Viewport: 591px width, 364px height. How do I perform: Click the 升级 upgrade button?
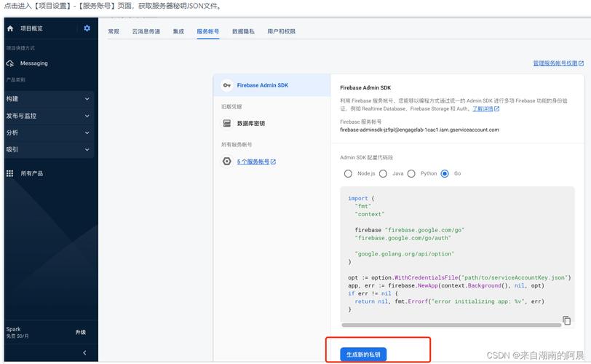coord(81,332)
